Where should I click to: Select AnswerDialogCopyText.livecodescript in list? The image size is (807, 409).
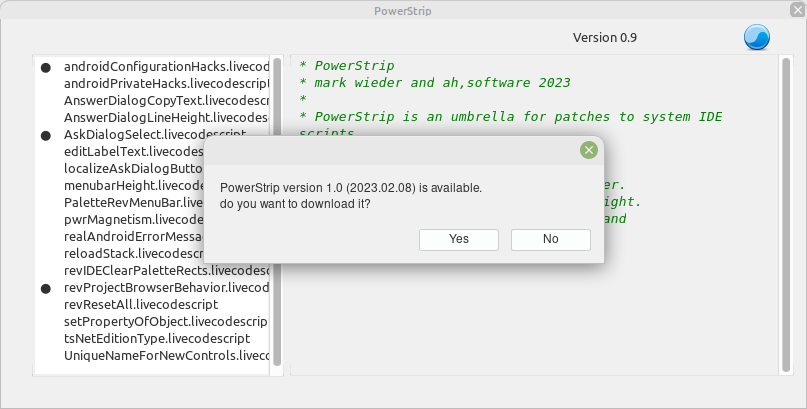166,101
